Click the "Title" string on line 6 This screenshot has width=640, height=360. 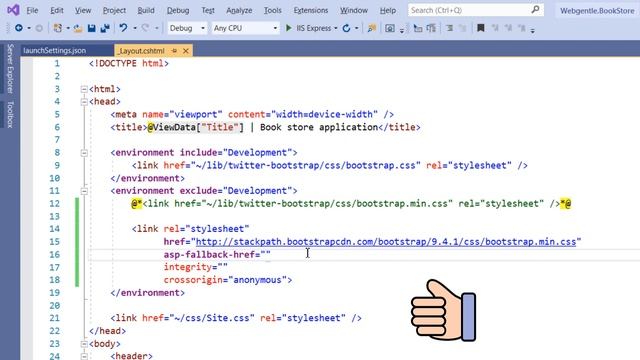coord(220,127)
